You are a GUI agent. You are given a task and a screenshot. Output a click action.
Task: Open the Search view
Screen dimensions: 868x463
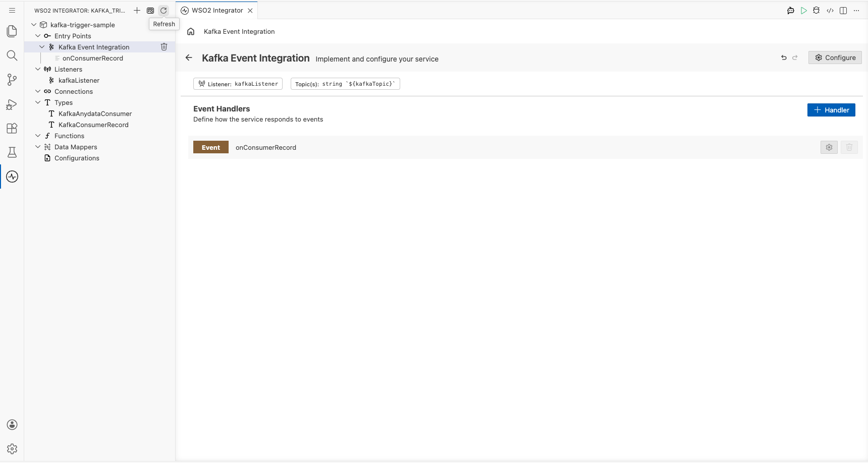pos(12,55)
